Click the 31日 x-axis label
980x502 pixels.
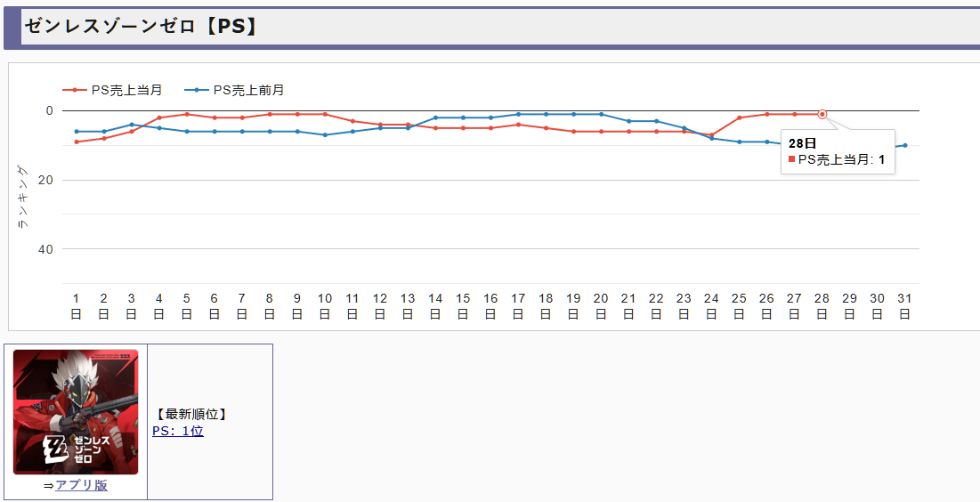coord(904,306)
